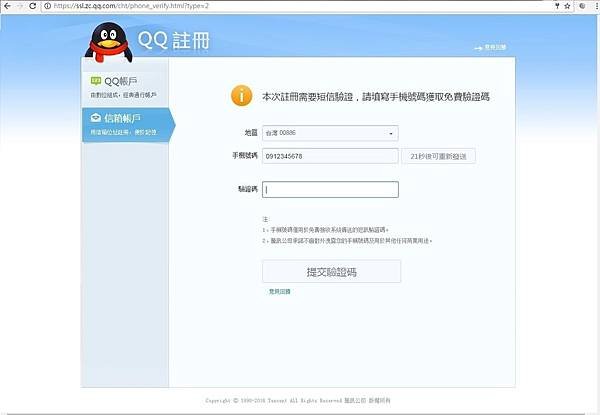Open the region dropdown showing 台灣 00886

tap(330, 133)
